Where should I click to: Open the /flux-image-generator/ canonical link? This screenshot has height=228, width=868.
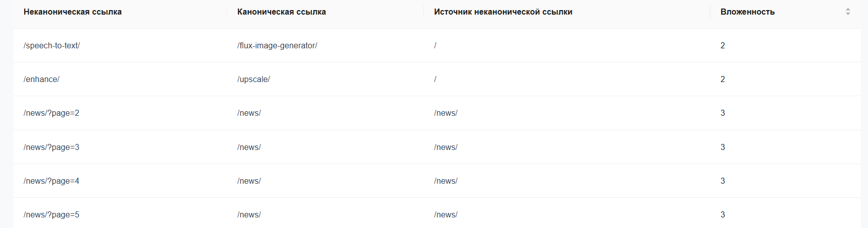point(277,45)
